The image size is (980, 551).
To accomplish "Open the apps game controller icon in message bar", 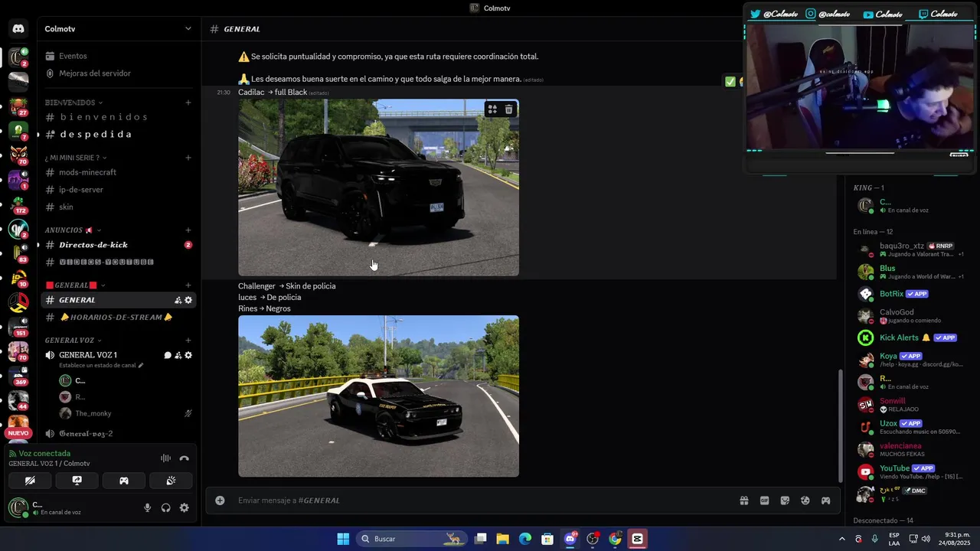I will tap(826, 500).
